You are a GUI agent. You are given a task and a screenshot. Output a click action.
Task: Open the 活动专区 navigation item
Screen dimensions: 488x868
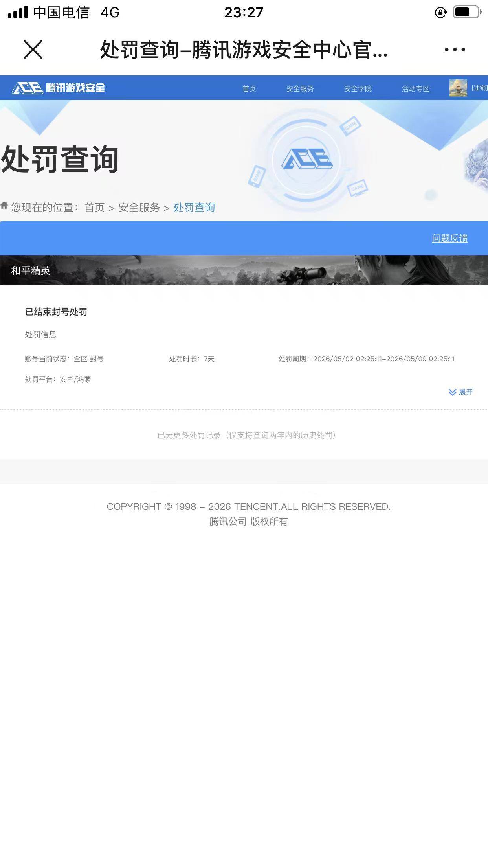point(415,88)
